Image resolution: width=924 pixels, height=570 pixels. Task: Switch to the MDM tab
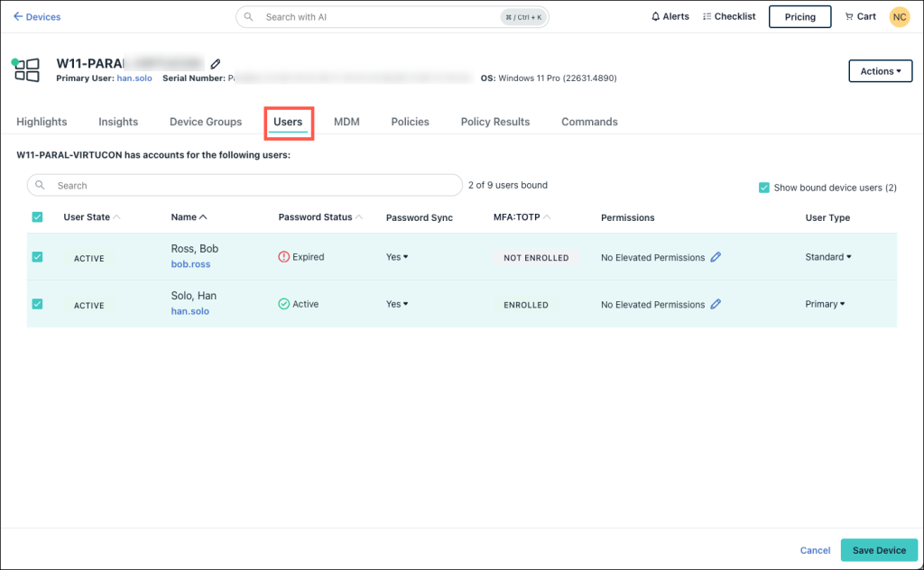[x=346, y=122]
